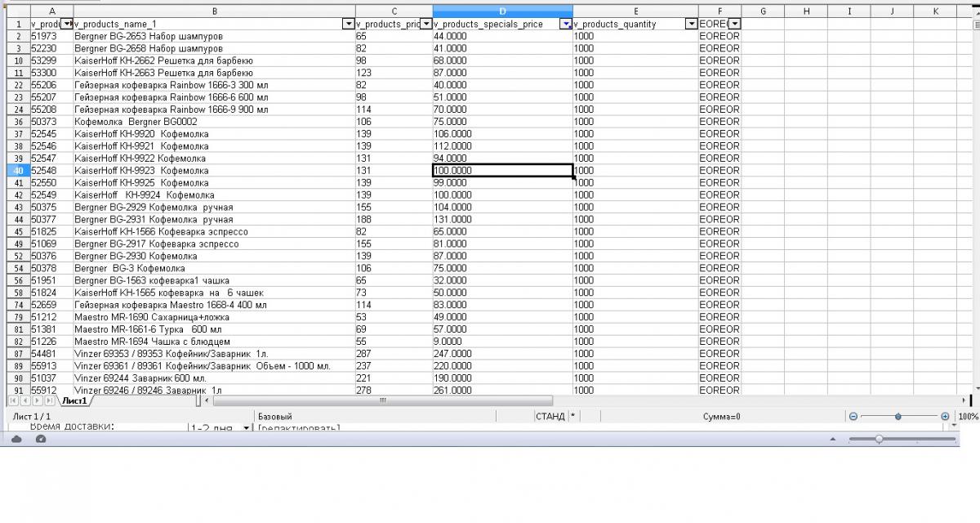The width and height of the screenshot is (980, 523).
Task: Go to the next sheet using navigation arrow
Action: pos(37,401)
